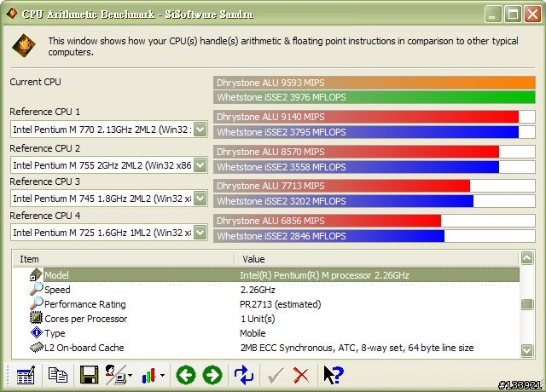The height and width of the screenshot is (392, 546).
Task: Select the Cores per Processor row label
Action: tap(86, 319)
